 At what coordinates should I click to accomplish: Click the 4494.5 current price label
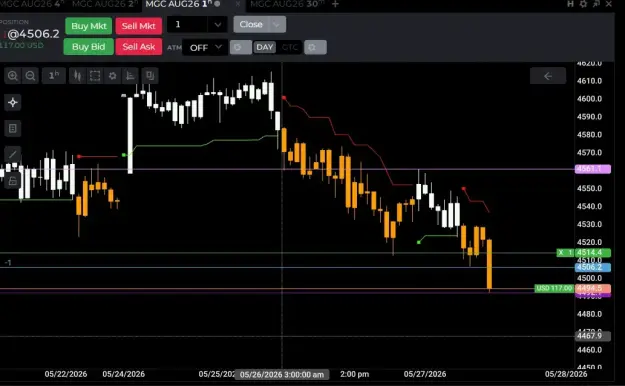pos(592,288)
